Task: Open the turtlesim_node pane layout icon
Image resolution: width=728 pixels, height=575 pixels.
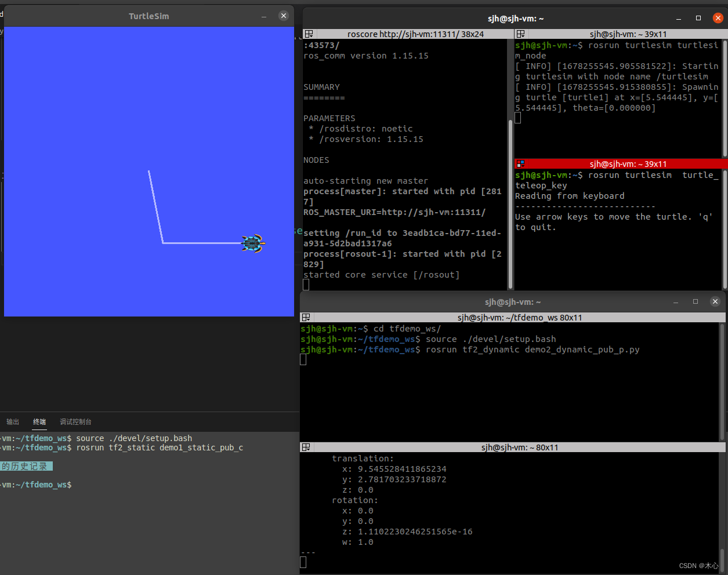Action: click(520, 34)
